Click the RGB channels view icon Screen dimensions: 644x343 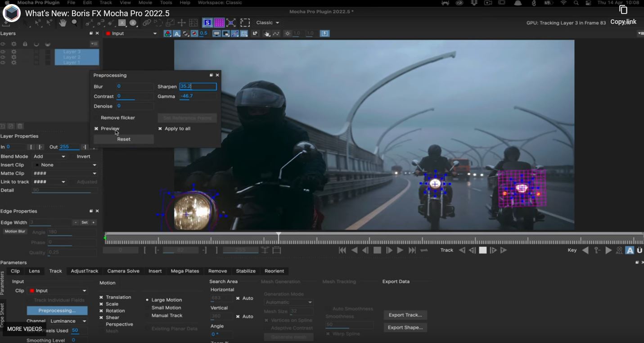[x=167, y=34]
